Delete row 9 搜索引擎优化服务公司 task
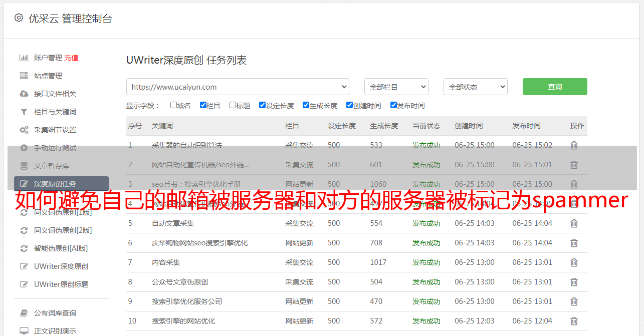The width and height of the screenshot is (644, 336). click(574, 301)
